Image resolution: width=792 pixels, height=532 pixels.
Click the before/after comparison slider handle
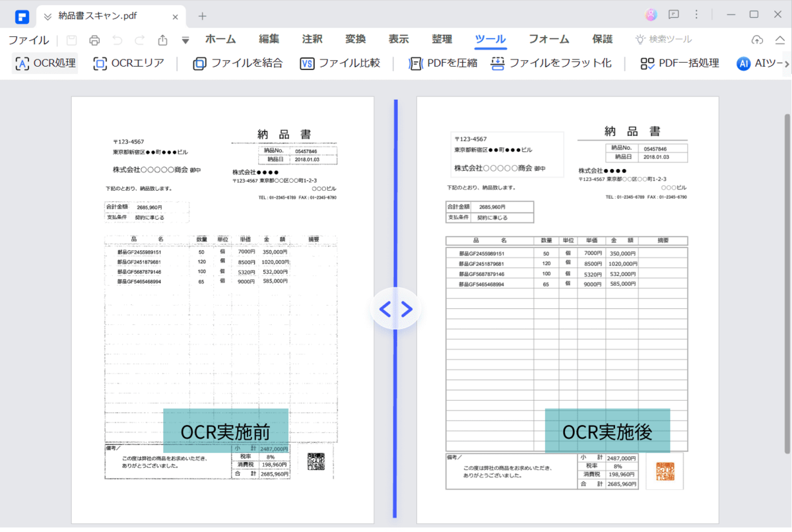[395, 308]
